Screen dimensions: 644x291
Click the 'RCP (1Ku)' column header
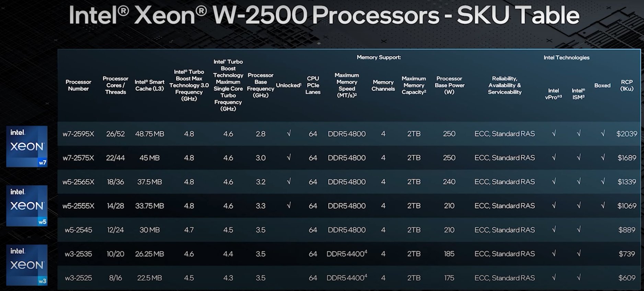[627, 85]
